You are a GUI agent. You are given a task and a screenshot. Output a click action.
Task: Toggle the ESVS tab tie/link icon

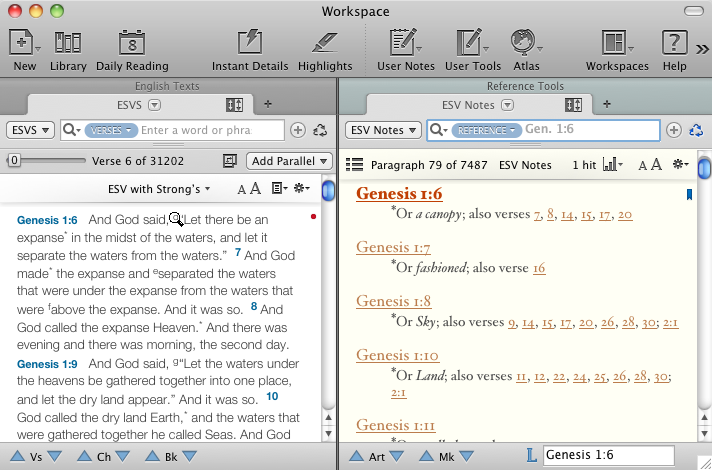[x=235, y=105]
